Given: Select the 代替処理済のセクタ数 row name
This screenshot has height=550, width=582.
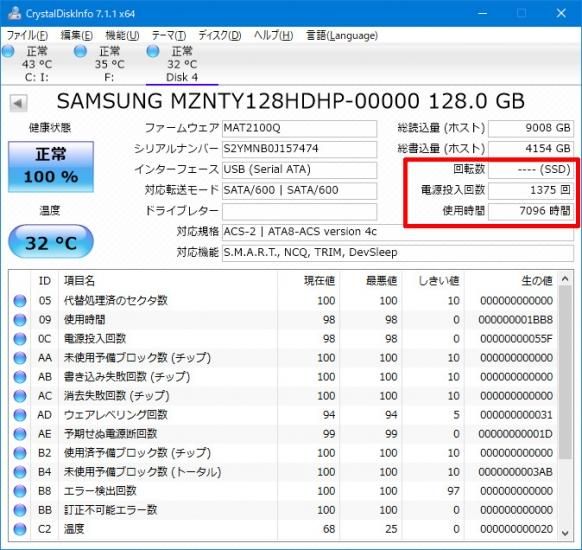Looking at the screenshot, I should click(x=115, y=300).
